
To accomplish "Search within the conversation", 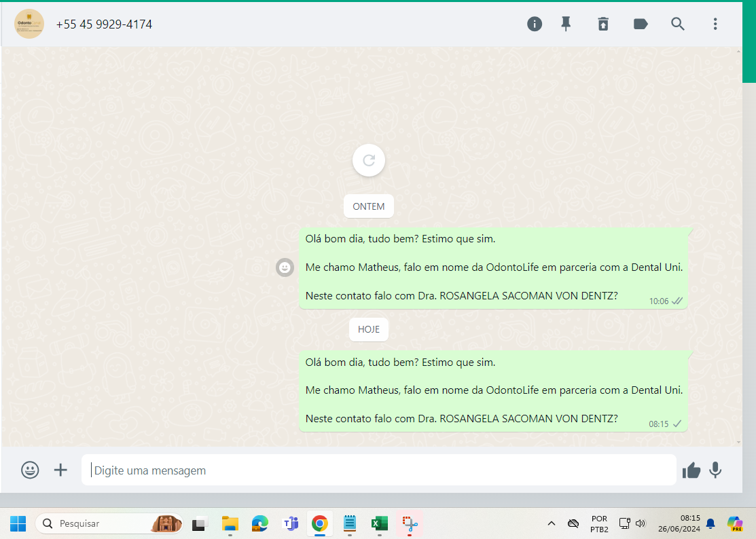I will (x=677, y=24).
